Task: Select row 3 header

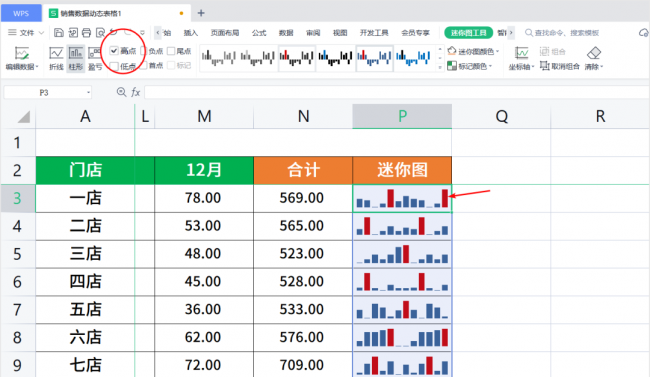Action: coord(17,198)
